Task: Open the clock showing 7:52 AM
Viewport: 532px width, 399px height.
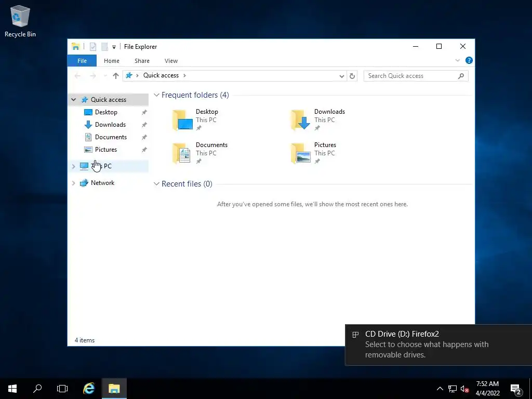Action: click(487, 389)
